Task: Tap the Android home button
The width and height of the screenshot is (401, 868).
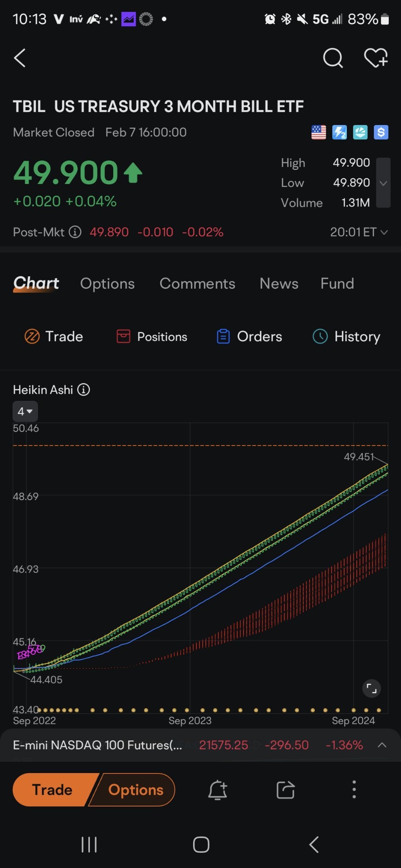Action: [201, 844]
